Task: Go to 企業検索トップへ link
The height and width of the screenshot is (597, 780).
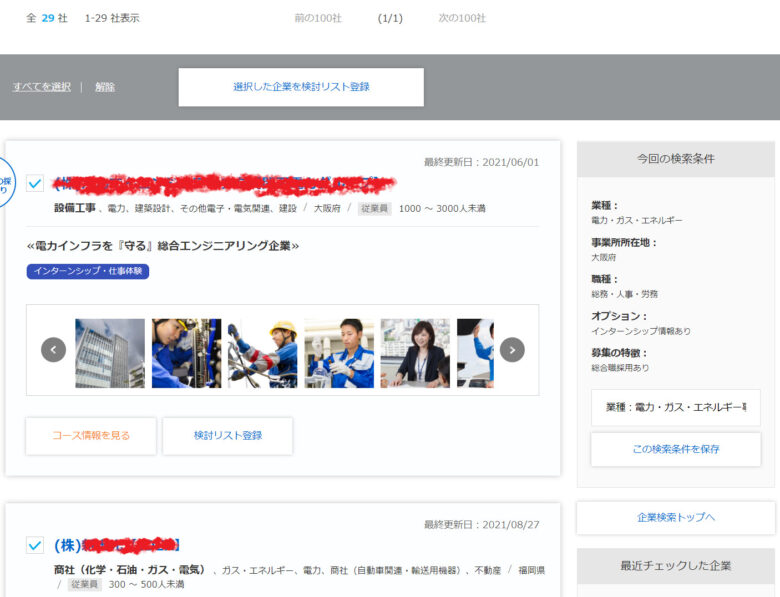Action: [676, 517]
